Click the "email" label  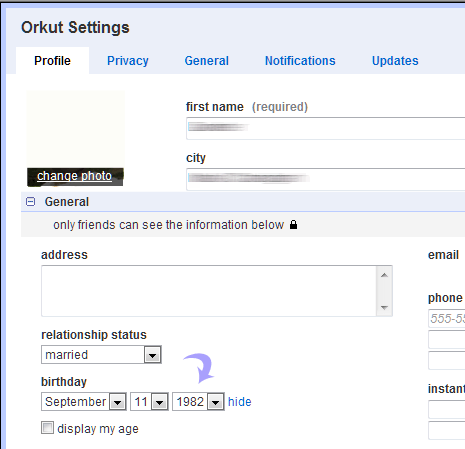(x=443, y=255)
